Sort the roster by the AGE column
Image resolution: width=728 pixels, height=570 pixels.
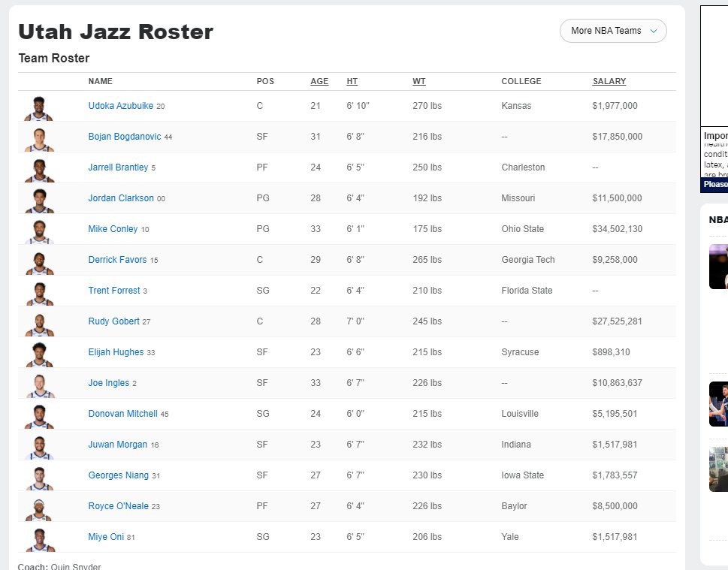(x=319, y=81)
